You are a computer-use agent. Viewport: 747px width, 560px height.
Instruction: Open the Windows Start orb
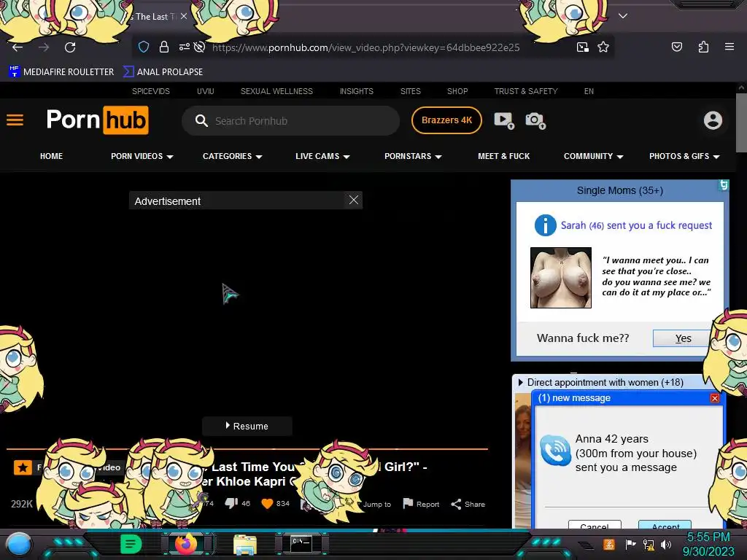(x=19, y=545)
